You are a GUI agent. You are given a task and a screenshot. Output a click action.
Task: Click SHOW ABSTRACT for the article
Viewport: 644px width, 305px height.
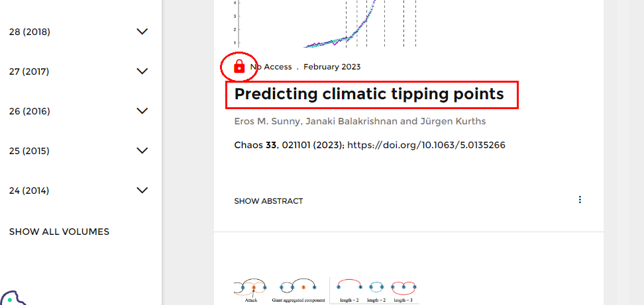(x=268, y=201)
